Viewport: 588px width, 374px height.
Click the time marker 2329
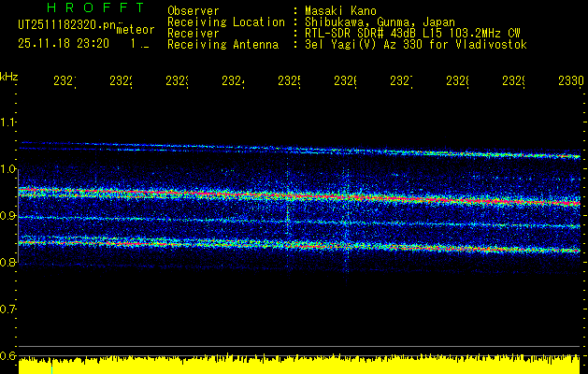tap(514, 80)
